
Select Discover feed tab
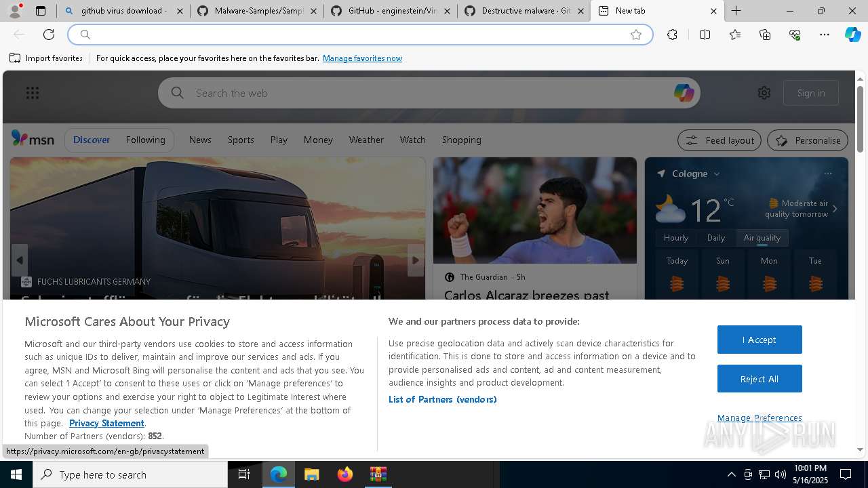coord(92,140)
